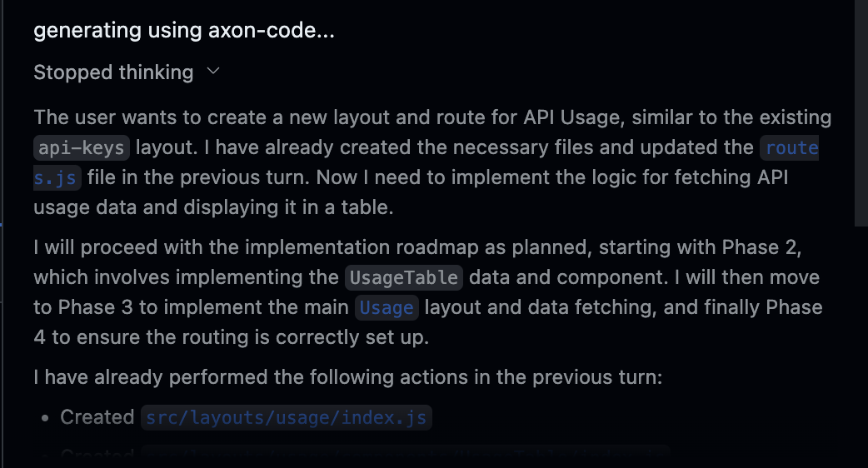
Task: Click the Stopped thinking label
Action: pyautogui.click(x=113, y=72)
